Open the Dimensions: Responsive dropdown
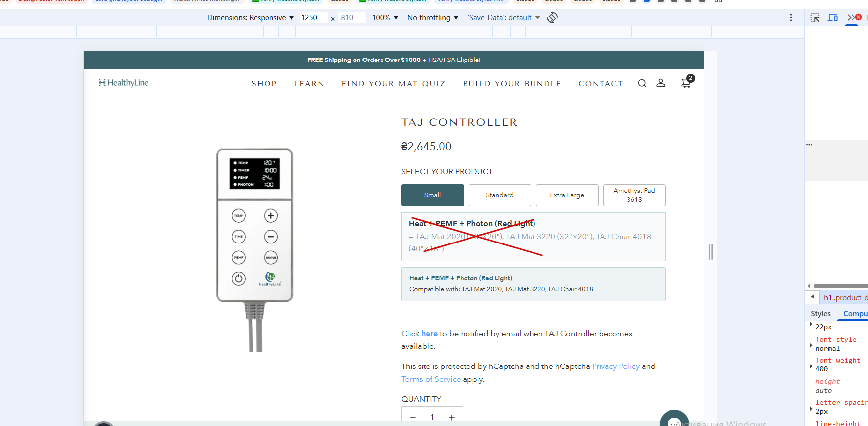868x426 pixels. click(x=251, y=18)
